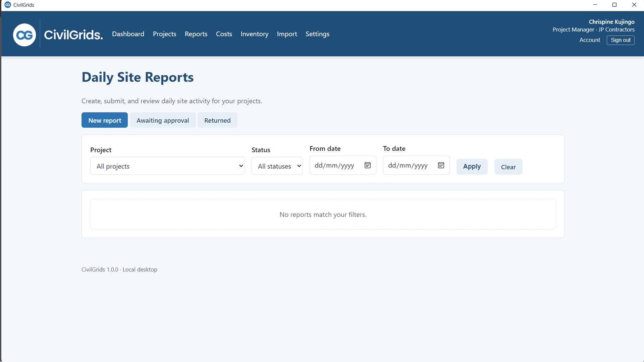Show reports Awaiting approval
644x362 pixels.
point(163,120)
